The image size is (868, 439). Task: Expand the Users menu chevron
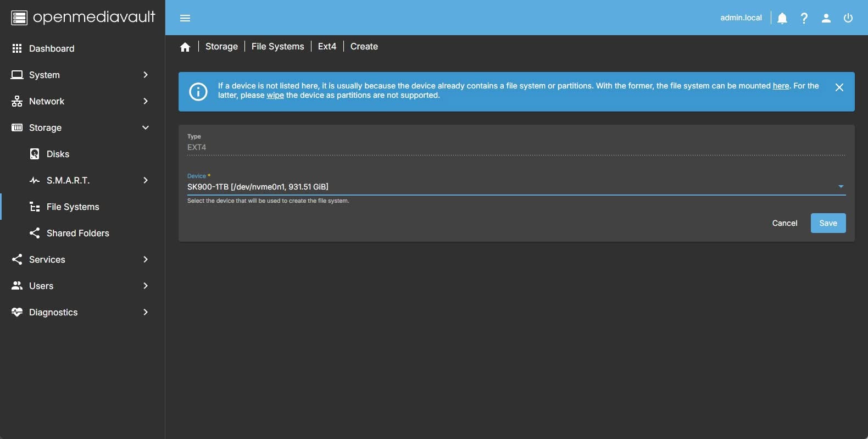[x=146, y=286]
